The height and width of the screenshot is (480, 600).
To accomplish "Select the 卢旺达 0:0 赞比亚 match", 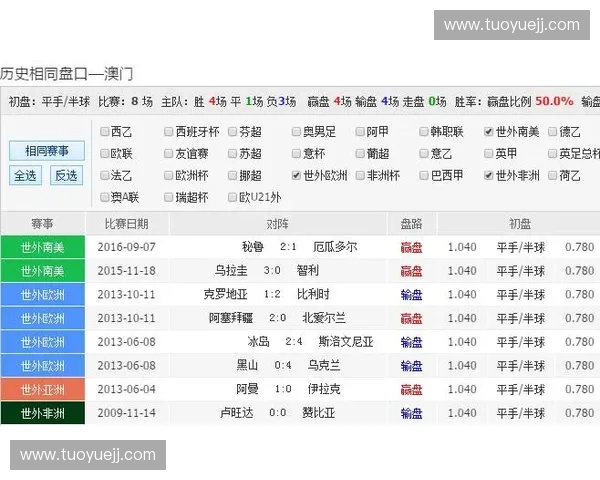I will click(277, 413).
